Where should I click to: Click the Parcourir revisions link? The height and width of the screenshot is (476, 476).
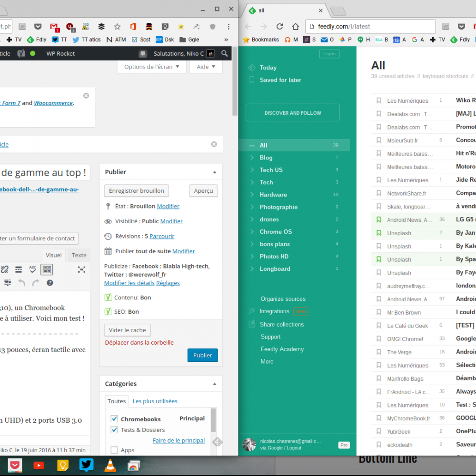coord(162,236)
